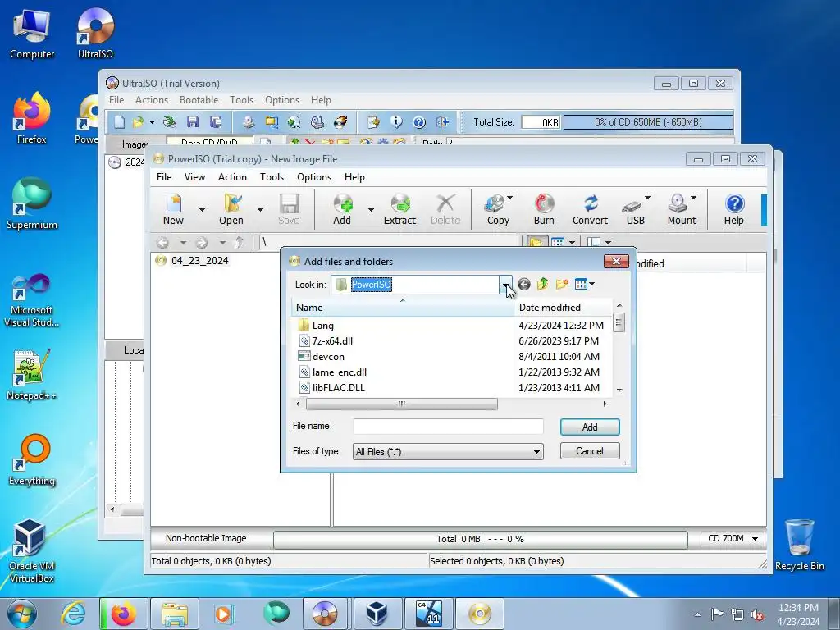Open the CD 700M media size dropdown
Image resolution: width=840 pixels, height=630 pixels.
pos(733,538)
